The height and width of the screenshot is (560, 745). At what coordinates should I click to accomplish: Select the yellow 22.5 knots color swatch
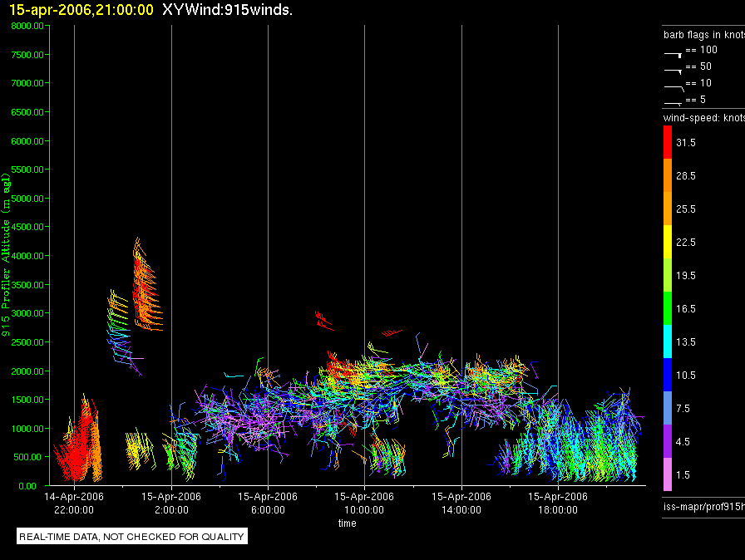pos(668,242)
